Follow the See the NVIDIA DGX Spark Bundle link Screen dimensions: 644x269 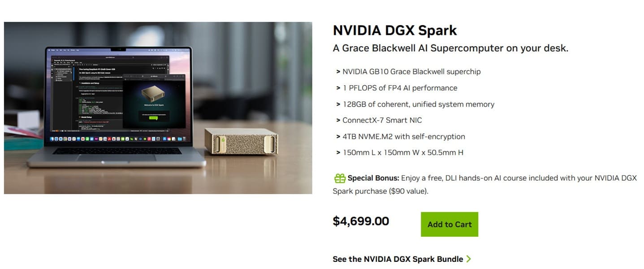tap(398, 259)
